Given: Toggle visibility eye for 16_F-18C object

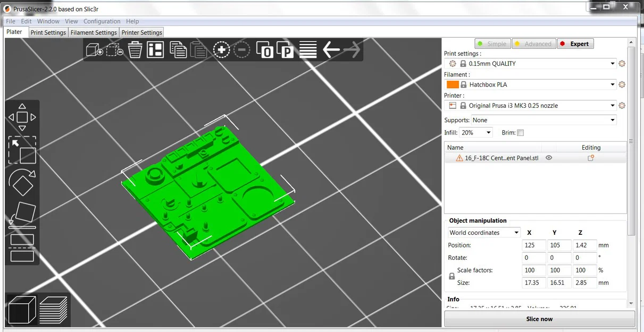Looking at the screenshot, I should point(549,158).
